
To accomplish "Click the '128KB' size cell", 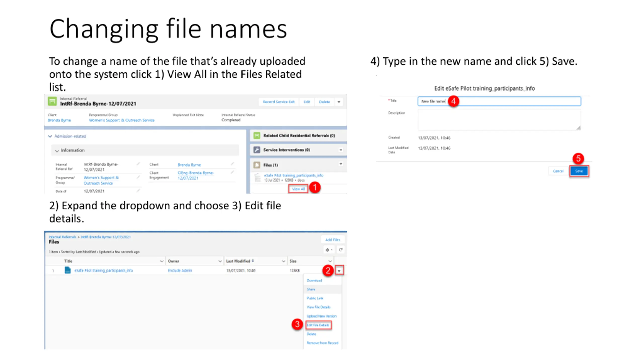I will (295, 270).
